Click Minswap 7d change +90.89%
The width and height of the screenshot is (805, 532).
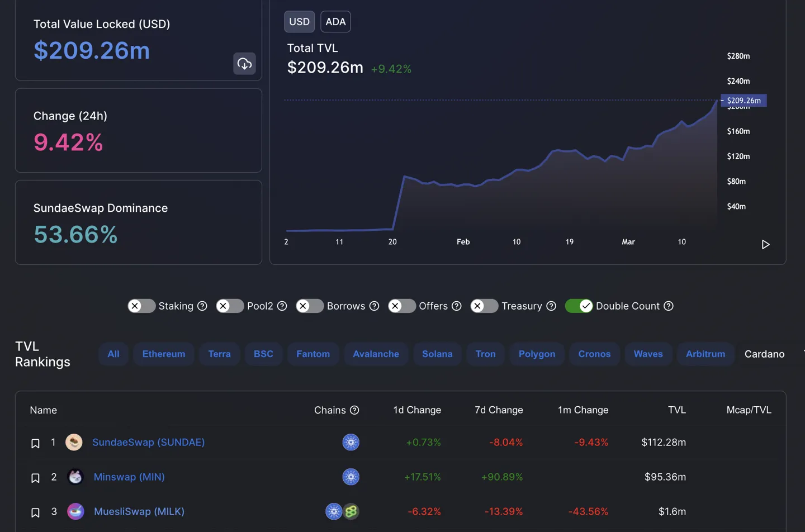click(502, 477)
